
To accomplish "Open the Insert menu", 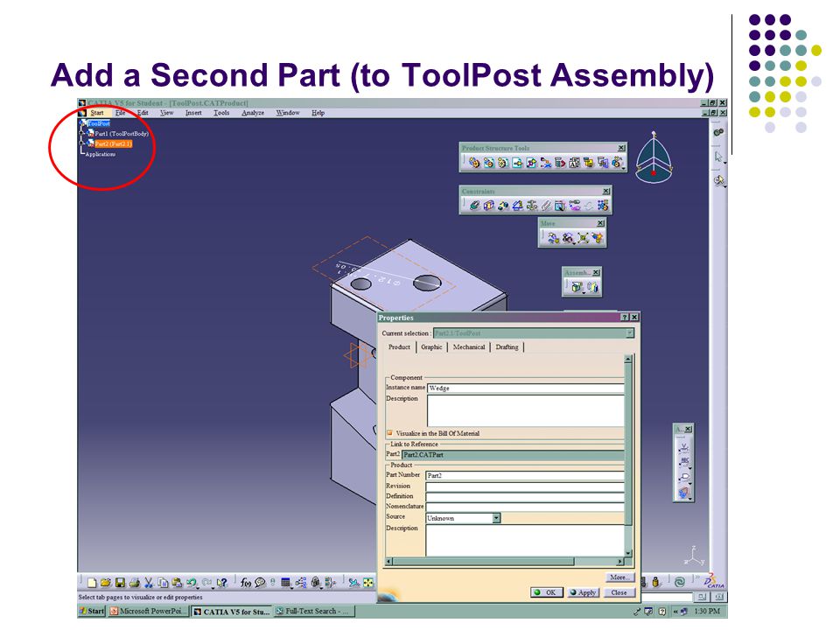I will tap(193, 113).
